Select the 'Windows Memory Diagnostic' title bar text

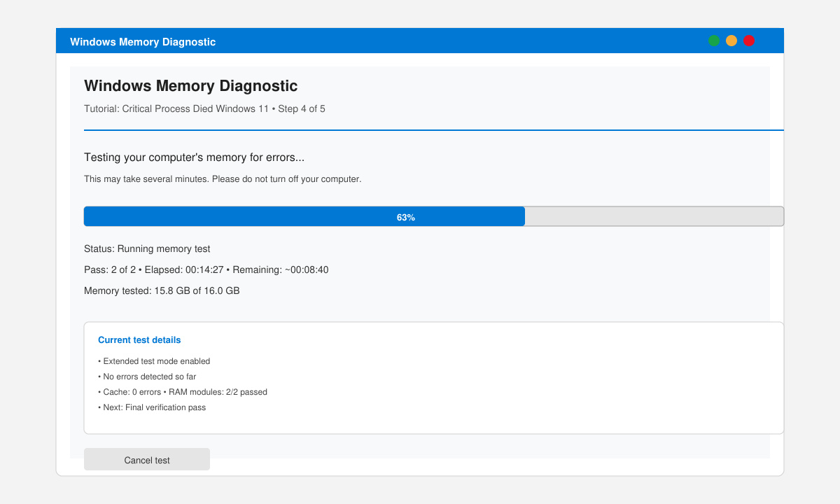tap(143, 42)
